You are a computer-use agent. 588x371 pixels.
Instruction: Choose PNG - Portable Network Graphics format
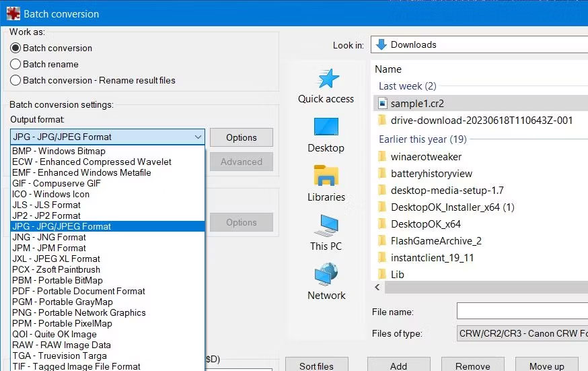pos(79,312)
